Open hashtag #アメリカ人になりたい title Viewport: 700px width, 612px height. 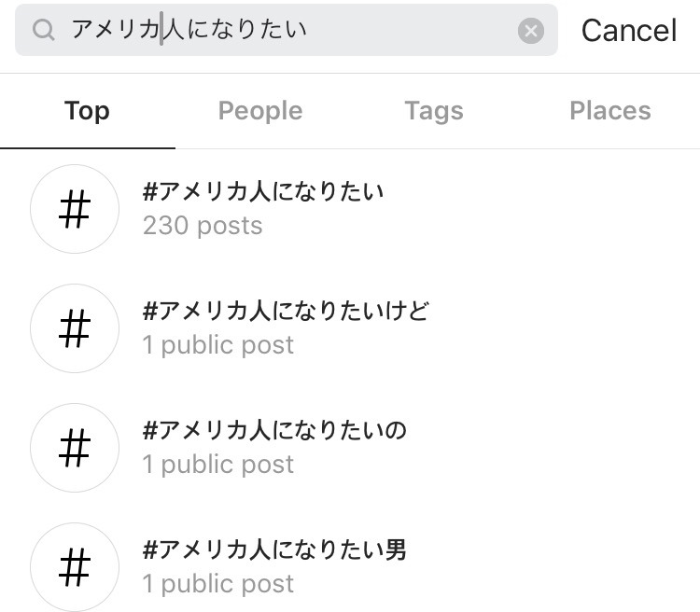pos(263,191)
